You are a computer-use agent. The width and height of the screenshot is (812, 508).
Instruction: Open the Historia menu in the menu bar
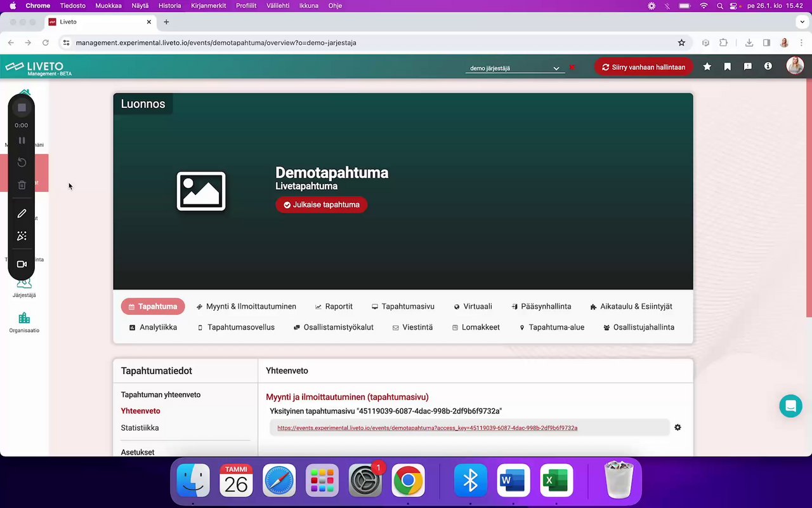tap(169, 6)
